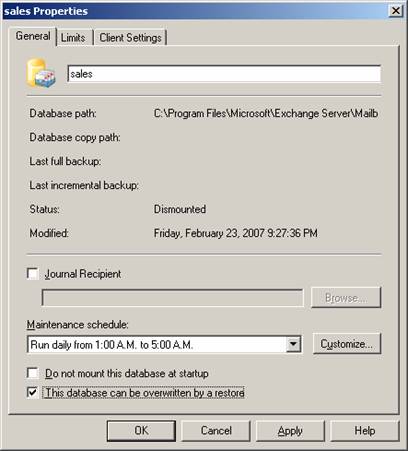Click the database path value text
Viewport: 408px width, 451px height.
click(x=266, y=114)
